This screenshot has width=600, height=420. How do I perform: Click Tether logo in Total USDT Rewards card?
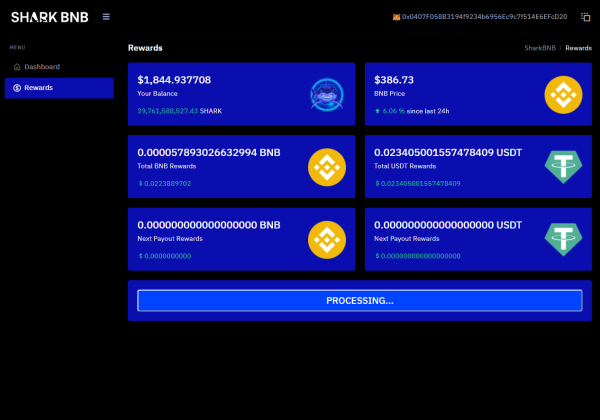(563, 167)
